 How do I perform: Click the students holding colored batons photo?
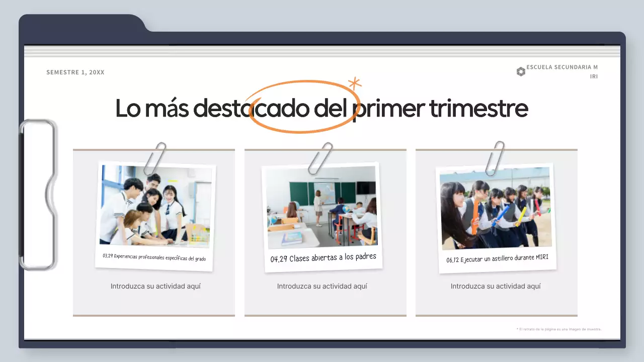pos(496,208)
